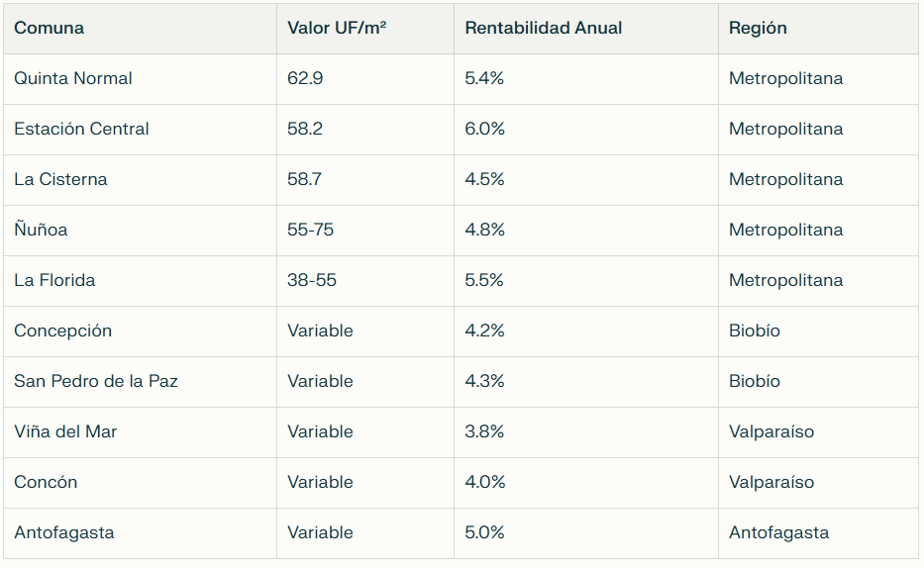The width and height of the screenshot is (924, 568).
Task: Select the 4.5% rentabilidad cell
Action: tap(484, 179)
